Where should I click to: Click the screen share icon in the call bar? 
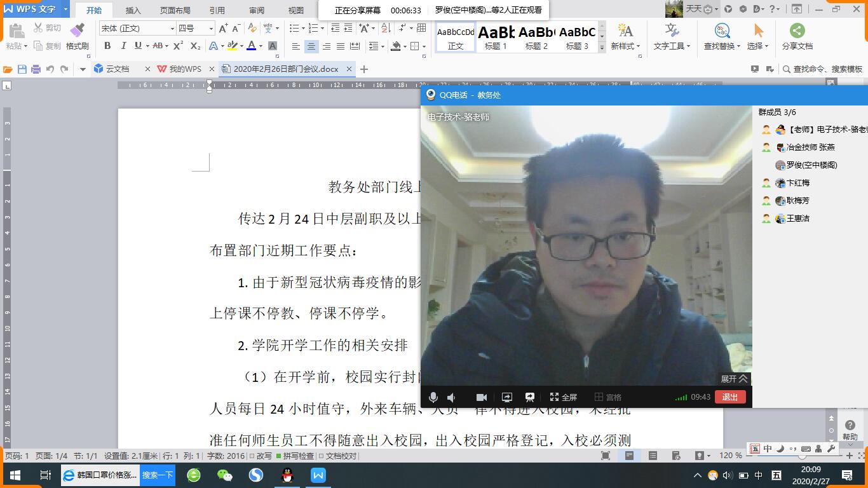(x=507, y=397)
